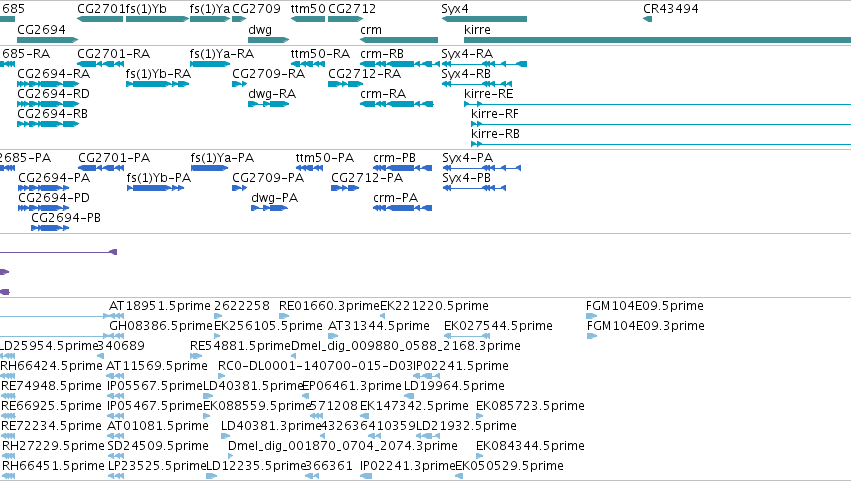Screen dimensions: 851x481
Task: Select protein Syx4-PB
Action: (474, 188)
